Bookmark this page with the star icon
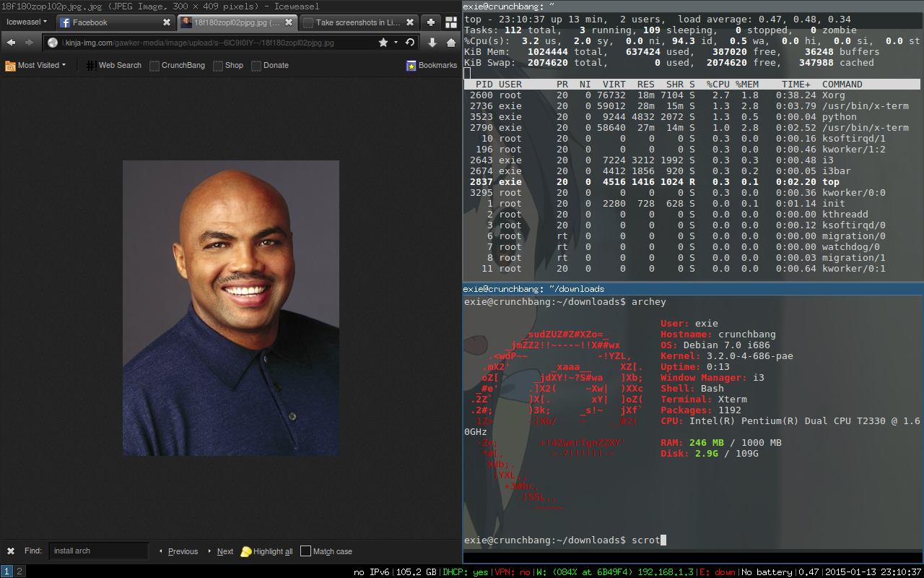 pyautogui.click(x=383, y=43)
